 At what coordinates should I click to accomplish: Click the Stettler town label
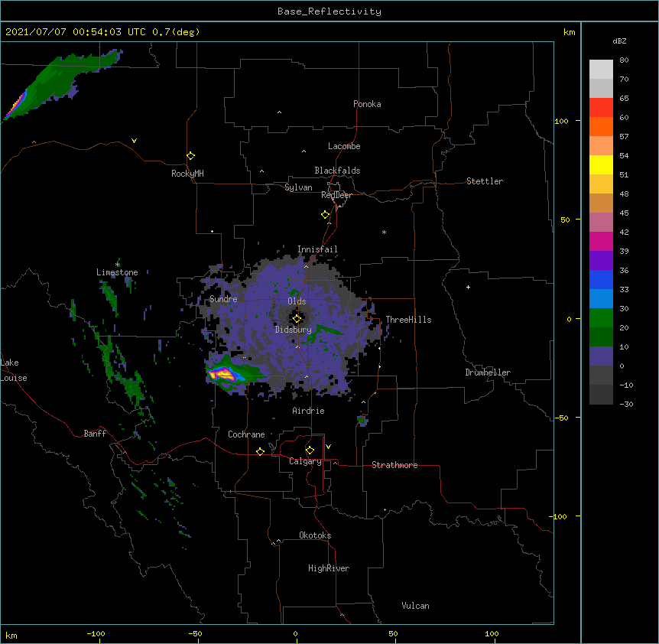coord(485,181)
